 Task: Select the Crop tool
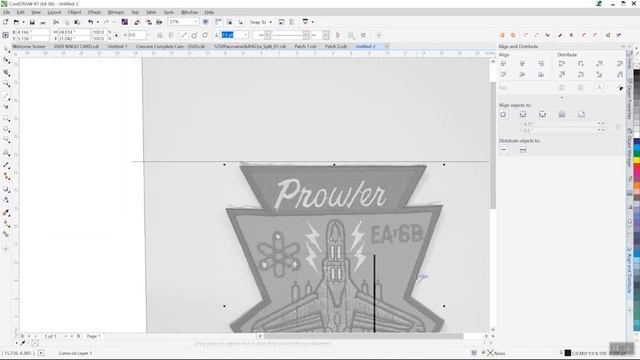(x=6, y=72)
